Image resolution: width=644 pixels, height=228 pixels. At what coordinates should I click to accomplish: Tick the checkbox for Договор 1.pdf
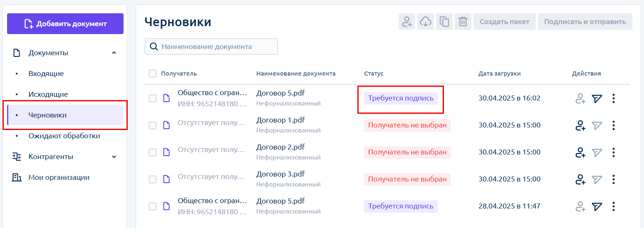tap(153, 125)
